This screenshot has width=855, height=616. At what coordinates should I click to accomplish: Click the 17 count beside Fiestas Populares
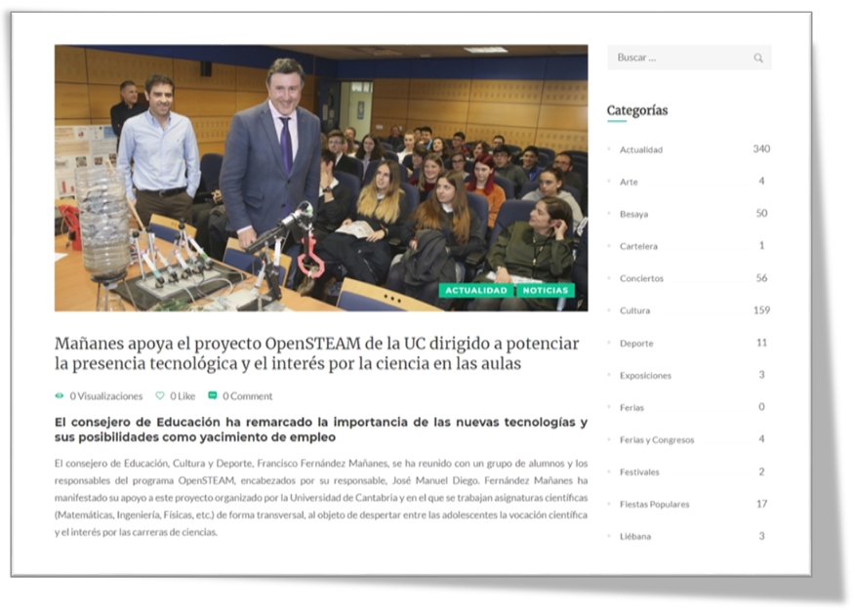[761, 504]
